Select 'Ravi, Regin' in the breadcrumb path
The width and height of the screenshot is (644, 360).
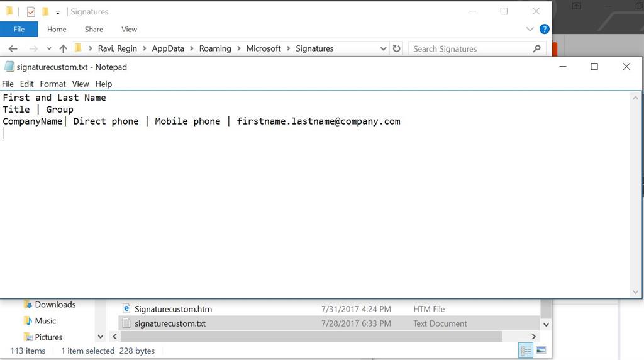118,48
